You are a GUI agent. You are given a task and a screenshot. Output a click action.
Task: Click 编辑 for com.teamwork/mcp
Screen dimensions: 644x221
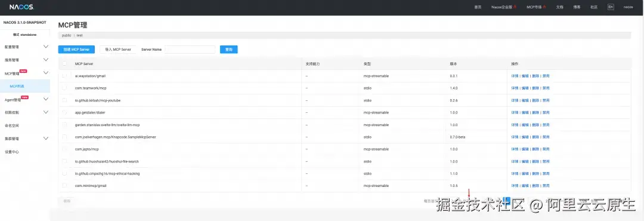(525, 88)
